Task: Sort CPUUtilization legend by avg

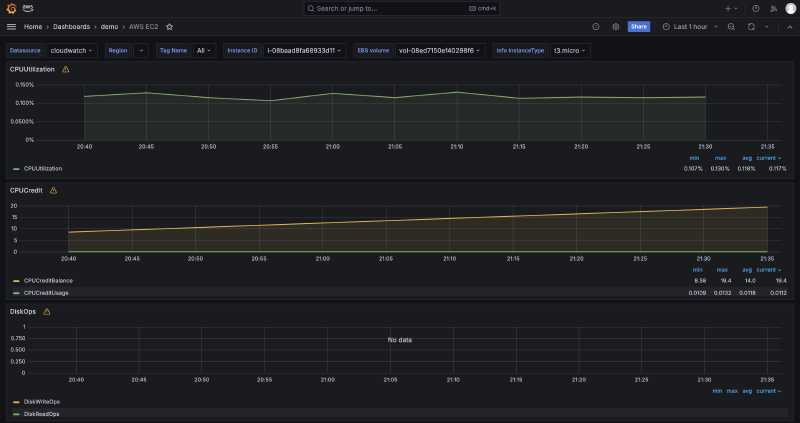Action: pos(746,158)
